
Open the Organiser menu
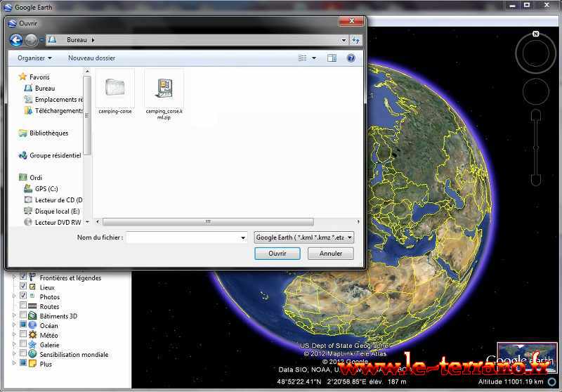[34, 58]
